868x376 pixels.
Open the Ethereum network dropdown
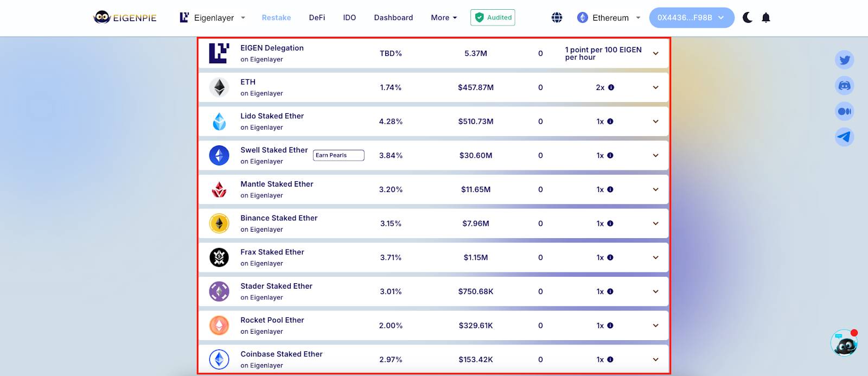(x=609, y=17)
